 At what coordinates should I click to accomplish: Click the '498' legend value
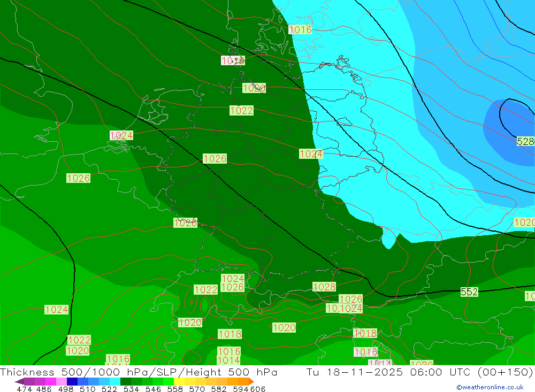coord(65,389)
